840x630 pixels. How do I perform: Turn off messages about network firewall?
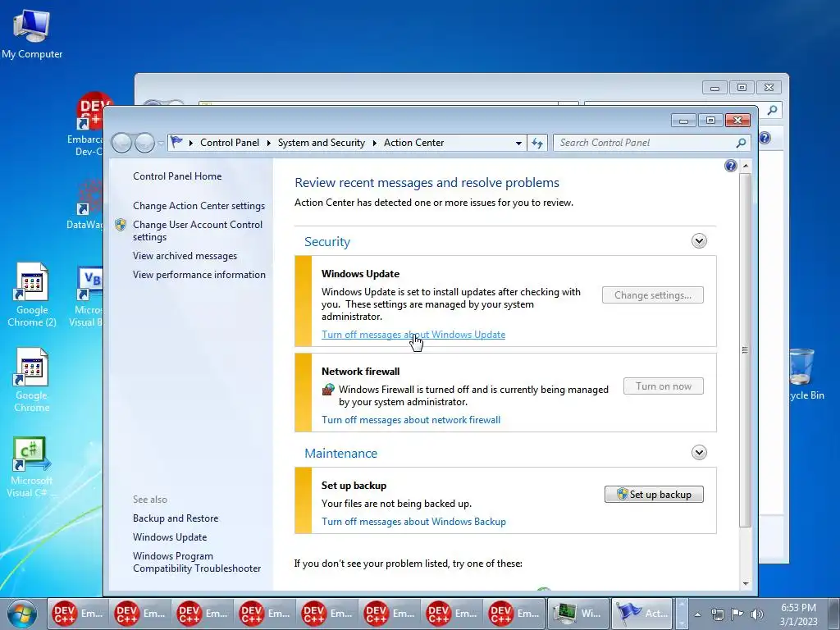[x=411, y=420]
